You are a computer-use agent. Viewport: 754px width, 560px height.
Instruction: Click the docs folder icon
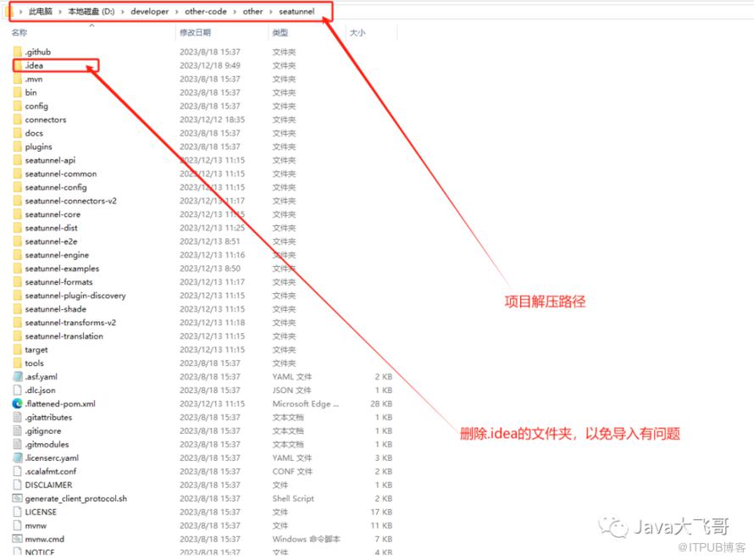pyautogui.click(x=18, y=133)
